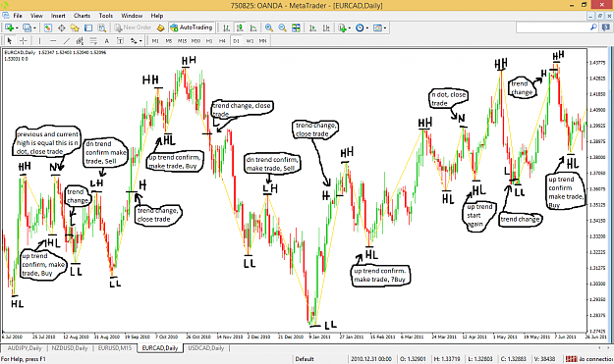Click the search magnifier icon
The width and height of the screenshot is (614, 364).
(x=593, y=27)
